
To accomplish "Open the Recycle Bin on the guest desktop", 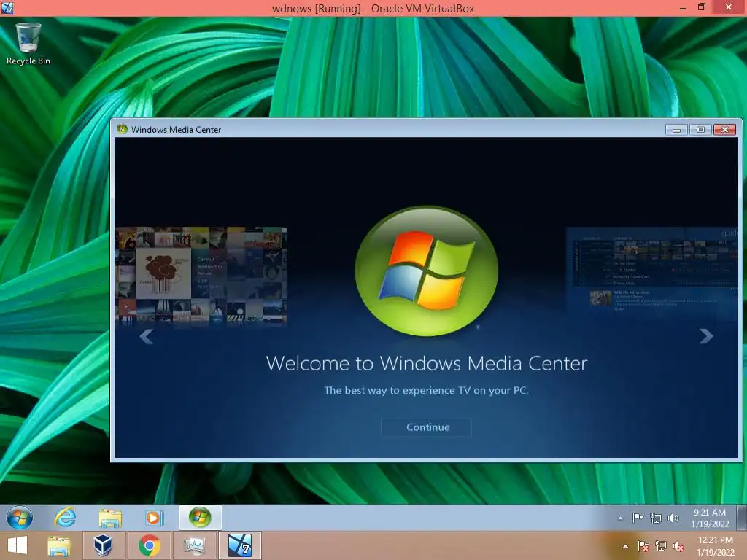I will click(28, 44).
